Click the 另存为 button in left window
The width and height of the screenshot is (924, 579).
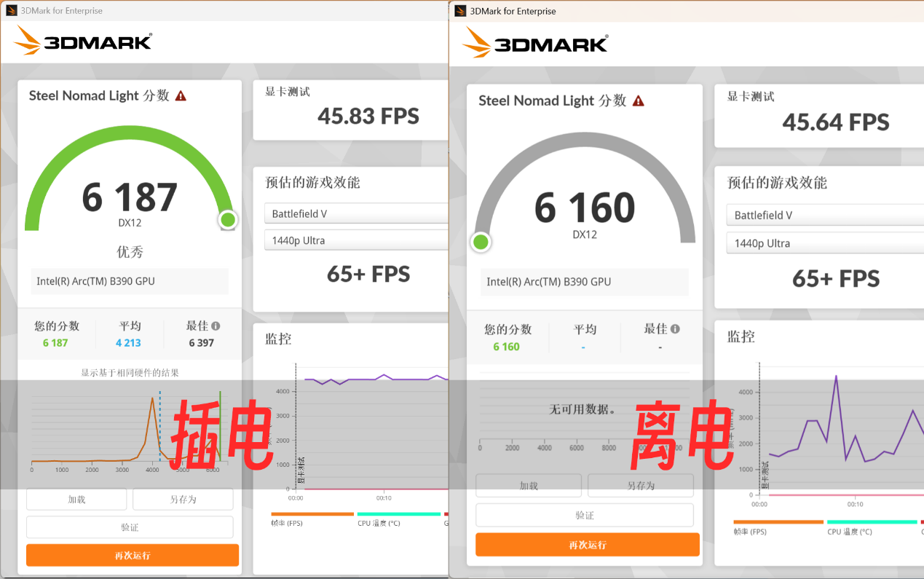183,500
